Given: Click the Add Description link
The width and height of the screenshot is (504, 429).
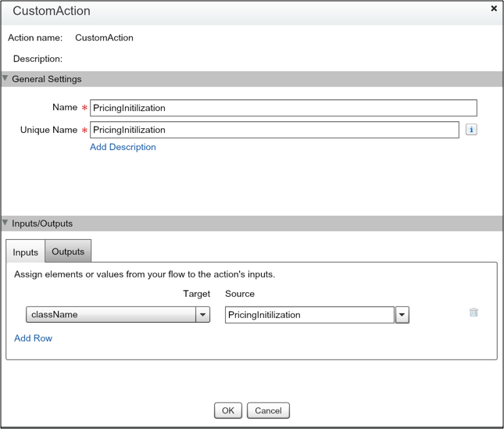Looking at the screenshot, I should [x=123, y=147].
